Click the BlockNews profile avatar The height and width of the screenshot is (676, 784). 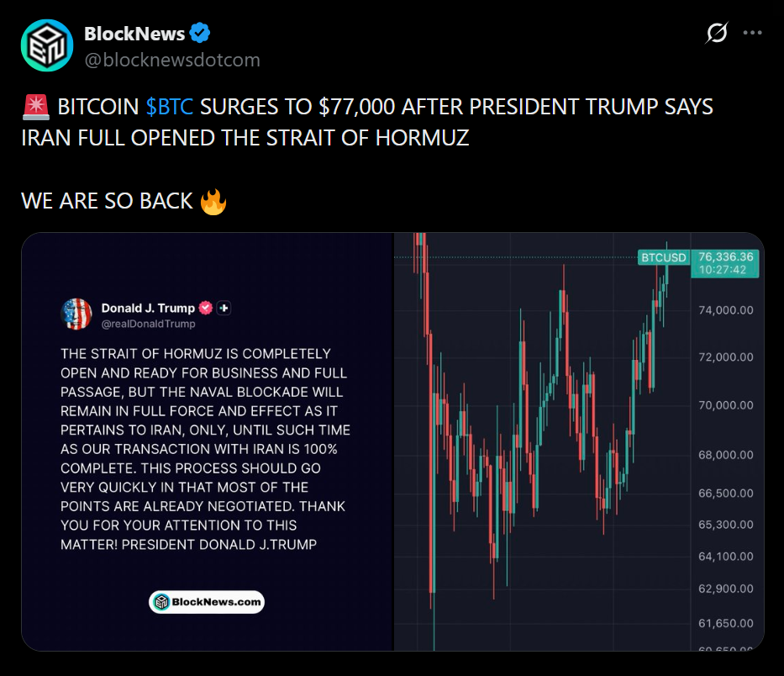pyautogui.click(x=46, y=45)
